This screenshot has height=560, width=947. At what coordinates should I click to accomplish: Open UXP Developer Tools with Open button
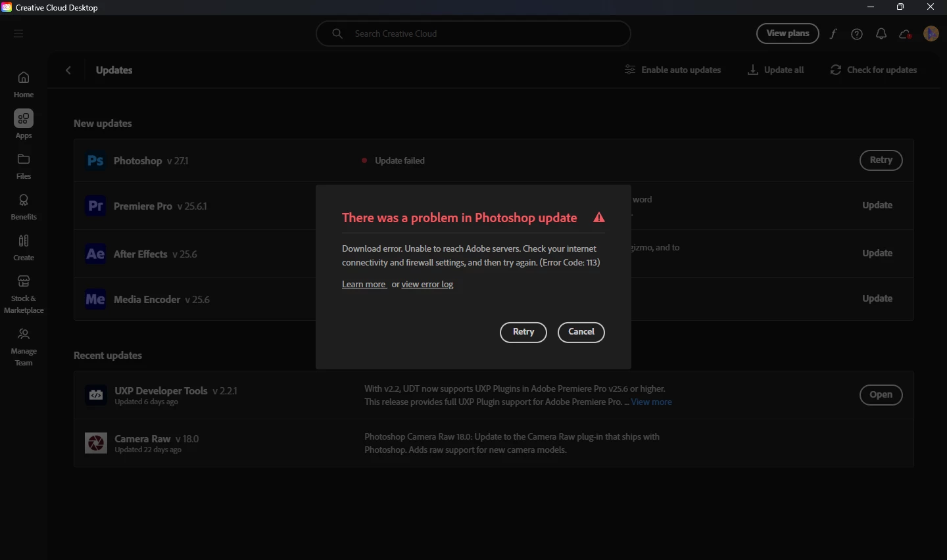tap(881, 395)
